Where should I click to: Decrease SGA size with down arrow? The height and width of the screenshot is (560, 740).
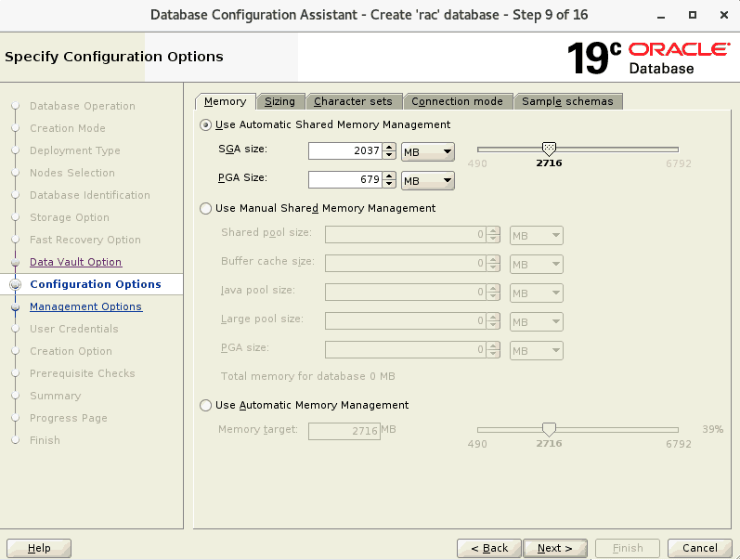click(389, 155)
